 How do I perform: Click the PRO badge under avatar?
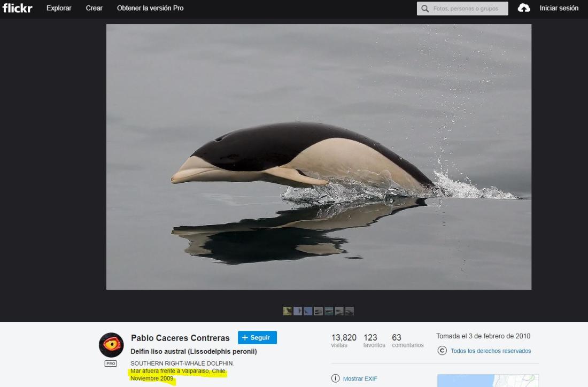111,363
